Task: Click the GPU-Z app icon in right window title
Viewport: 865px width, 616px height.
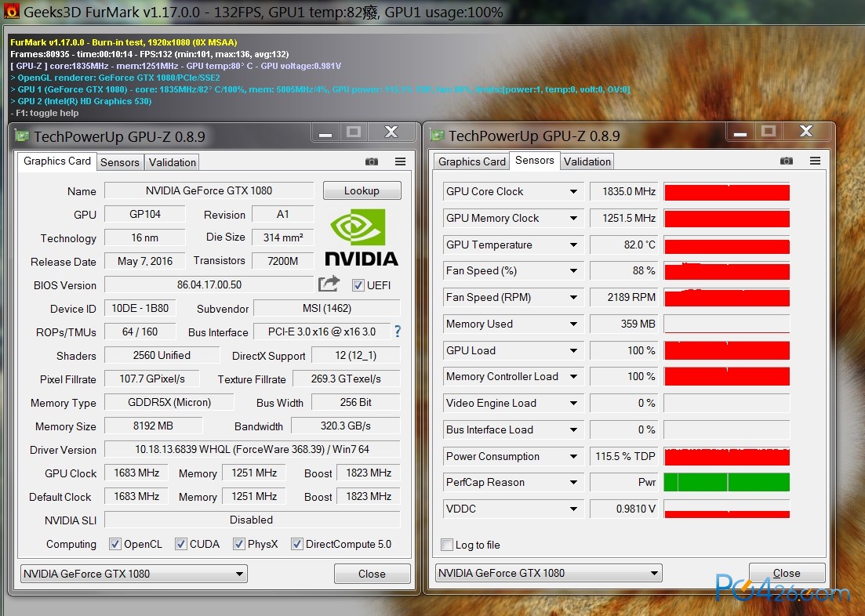Action: pyautogui.click(x=437, y=135)
